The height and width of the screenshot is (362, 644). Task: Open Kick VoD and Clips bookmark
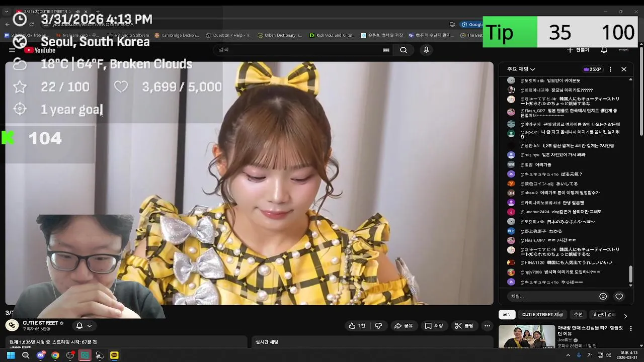331,35
